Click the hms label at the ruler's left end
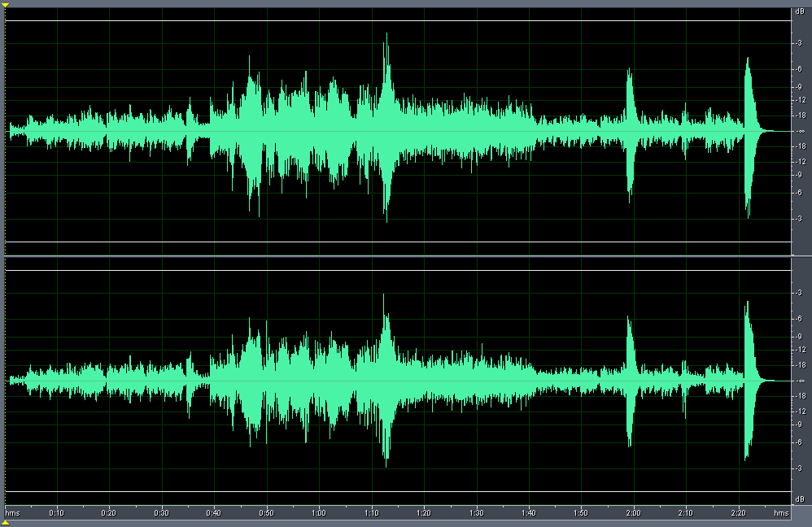Image resolution: width=812 pixels, height=527 pixels. click(12, 513)
